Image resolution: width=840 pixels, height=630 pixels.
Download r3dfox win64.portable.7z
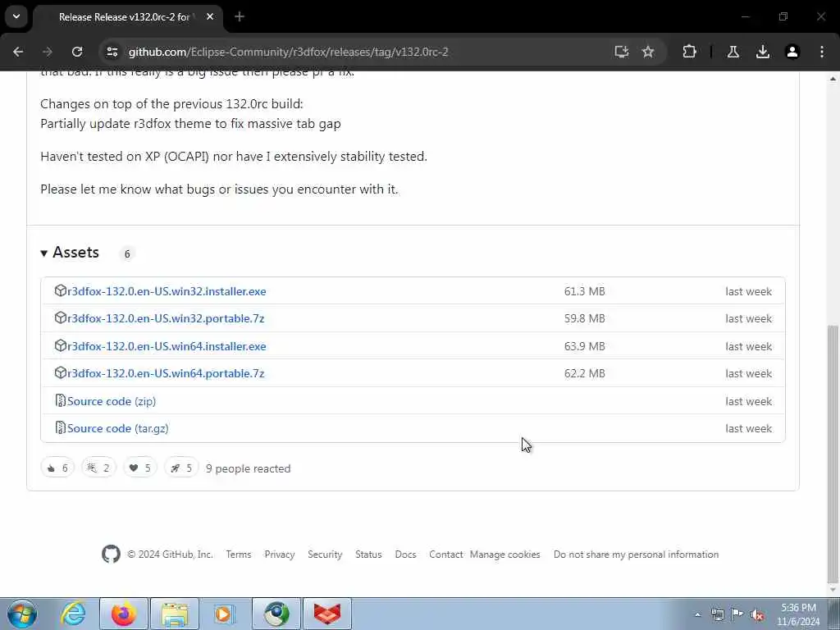click(166, 373)
